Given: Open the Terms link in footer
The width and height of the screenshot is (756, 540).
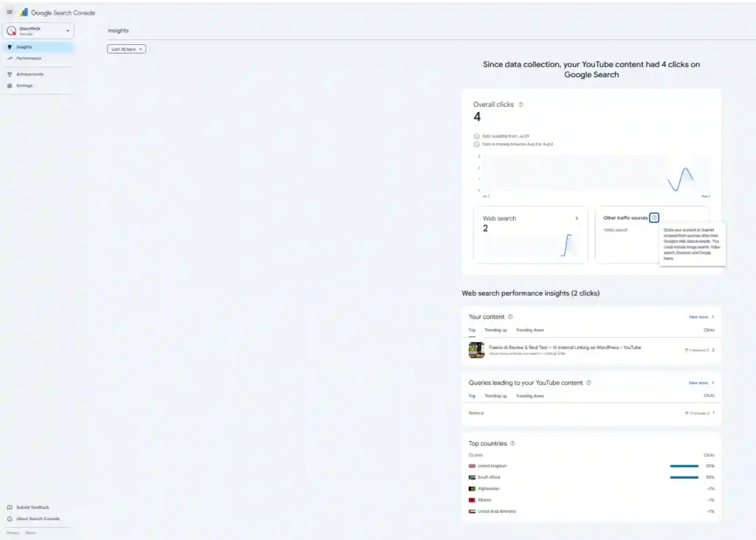Looking at the screenshot, I should 30,533.
